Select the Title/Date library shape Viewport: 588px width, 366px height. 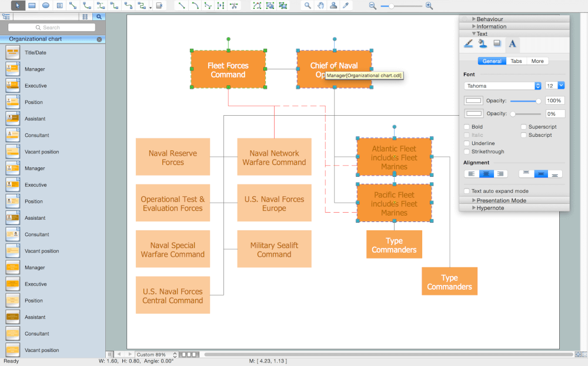point(36,52)
